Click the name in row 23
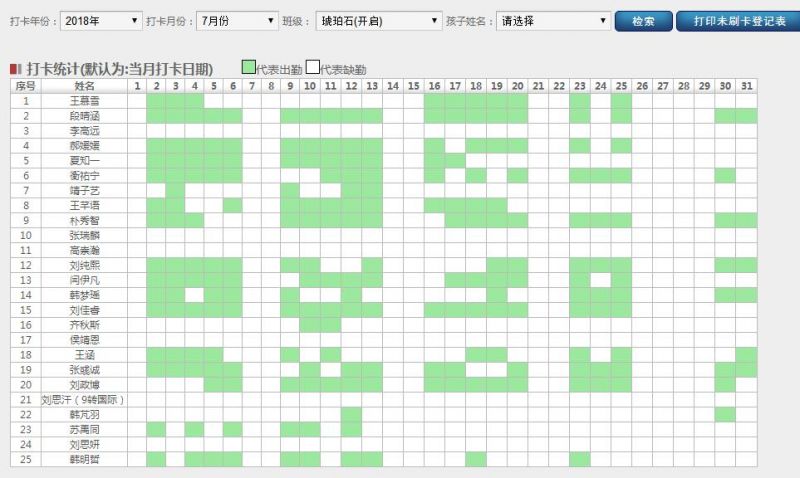 (x=84, y=430)
